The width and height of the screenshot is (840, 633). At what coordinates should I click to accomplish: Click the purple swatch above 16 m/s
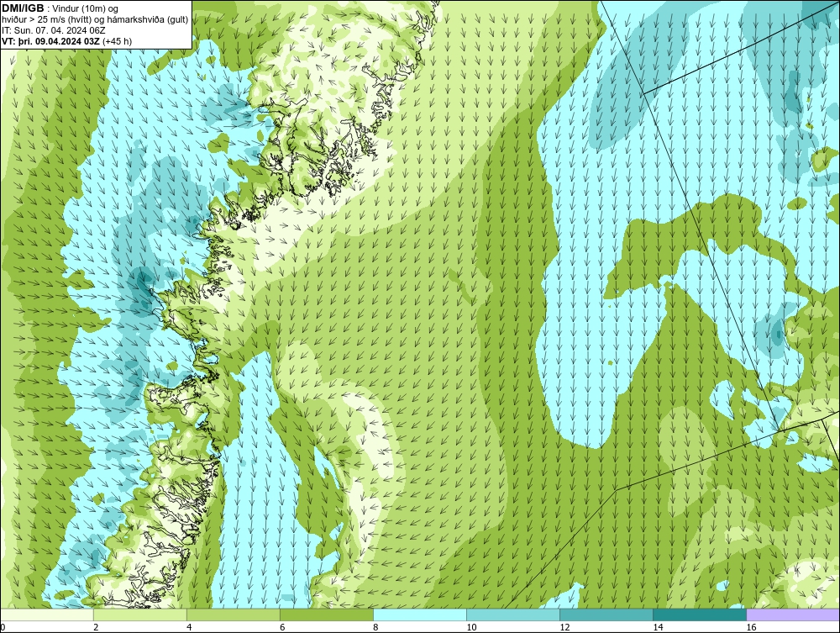[793, 615]
